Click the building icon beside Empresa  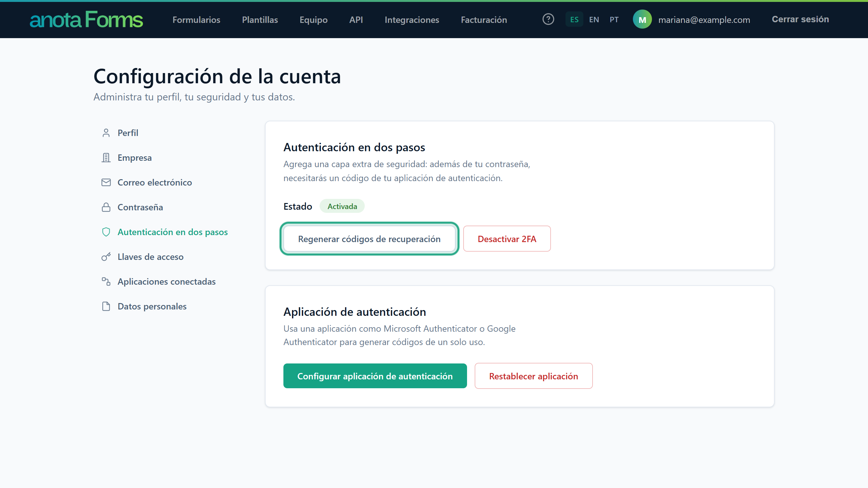click(106, 158)
